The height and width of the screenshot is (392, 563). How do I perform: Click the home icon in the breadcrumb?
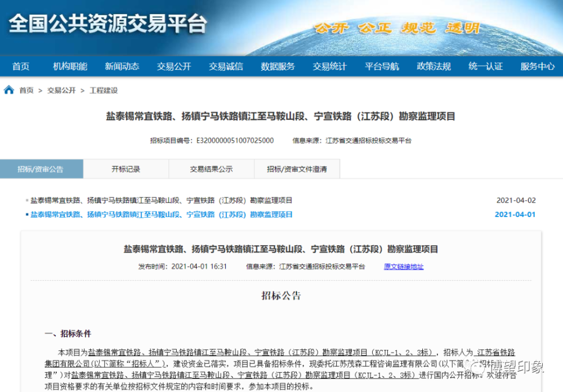pos(9,90)
